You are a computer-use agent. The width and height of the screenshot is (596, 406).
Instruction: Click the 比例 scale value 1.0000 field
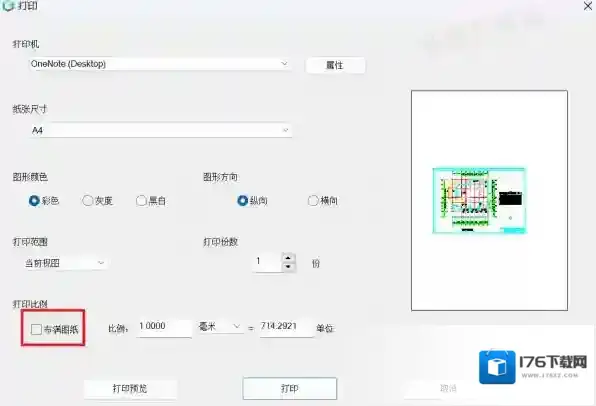pyautogui.click(x=164, y=327)
